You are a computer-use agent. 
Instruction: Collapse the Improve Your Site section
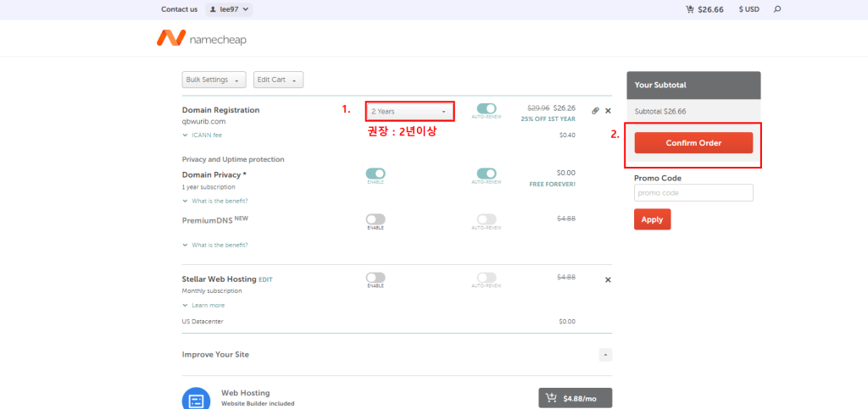click(605, 354)
